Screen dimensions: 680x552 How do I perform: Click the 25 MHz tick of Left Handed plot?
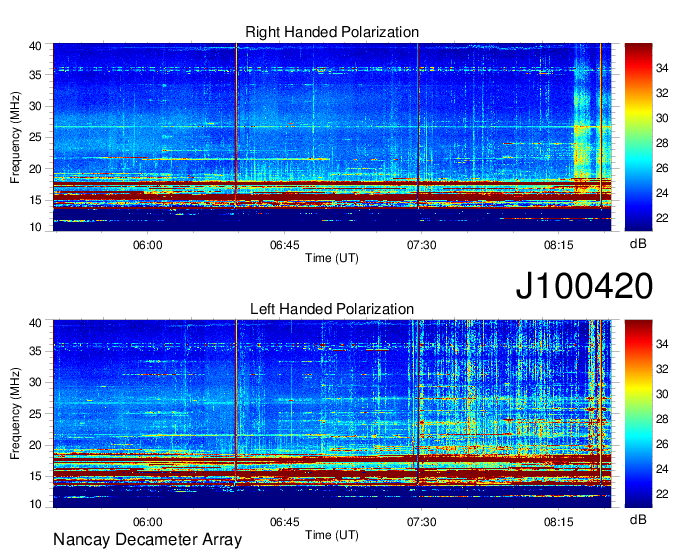35,414
